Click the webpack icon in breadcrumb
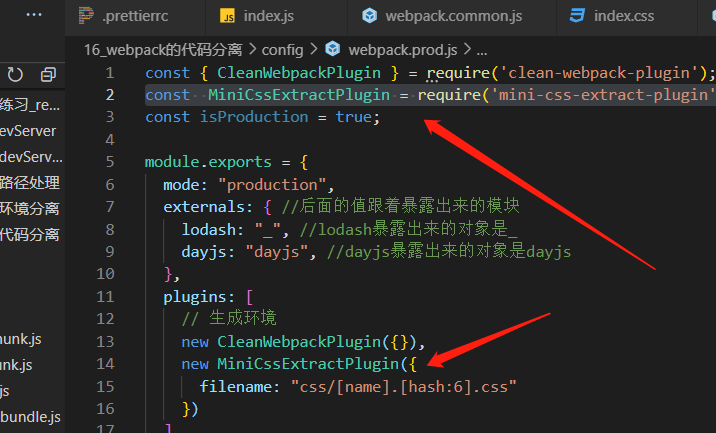Screen dimensions: 716x433 coord(333,49)
